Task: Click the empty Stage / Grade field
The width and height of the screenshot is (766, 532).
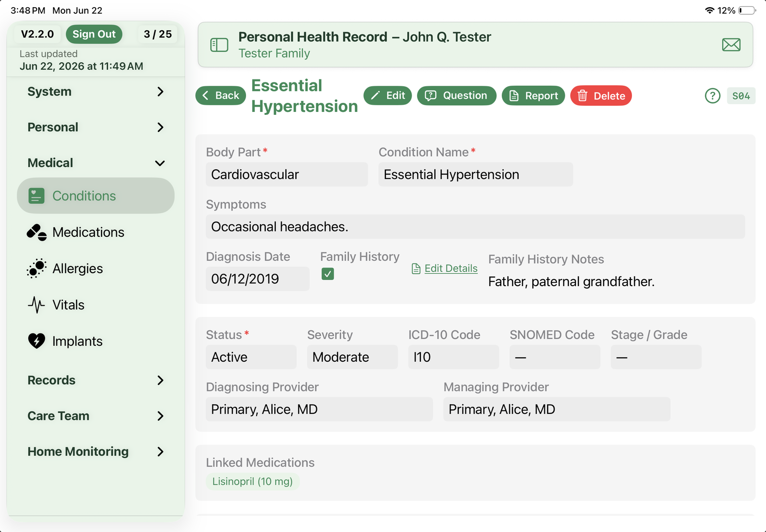Action: pos(656,357)
